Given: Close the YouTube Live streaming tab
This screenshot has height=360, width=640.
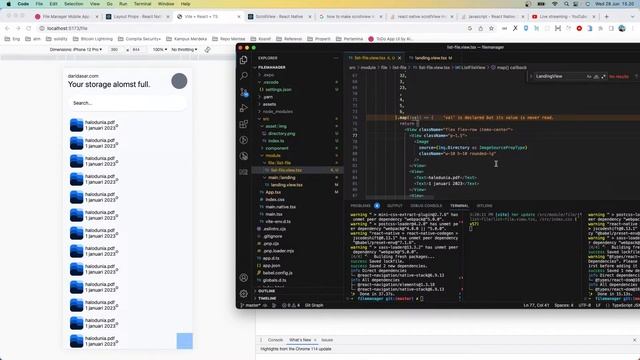Looking at the screenshot, I should tap(594, 16).
